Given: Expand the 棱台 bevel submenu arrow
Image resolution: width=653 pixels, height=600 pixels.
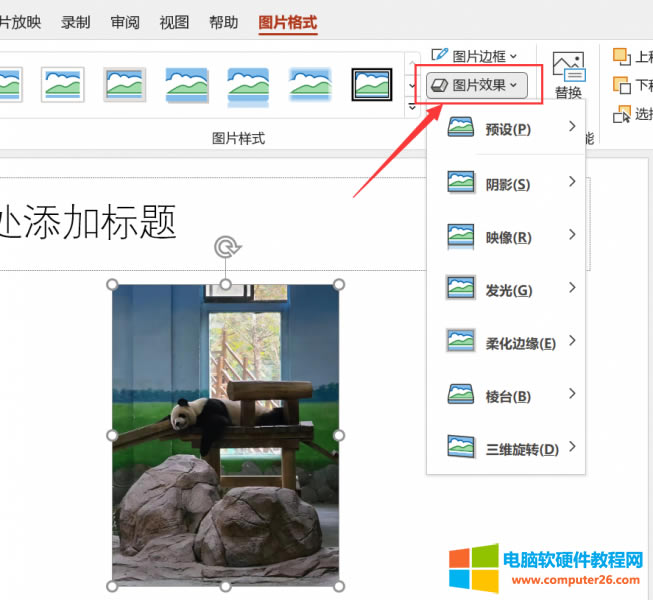Looking at the screenshot, I should [571, 394].
